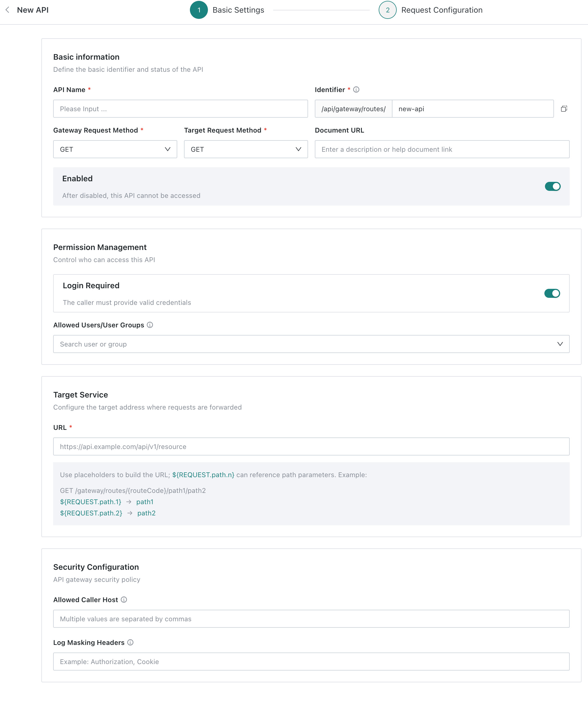Expand the Search user or group dropdown
Image resolution: width=588 pixels, height=706 pixels.
click(x=311, y=344)
